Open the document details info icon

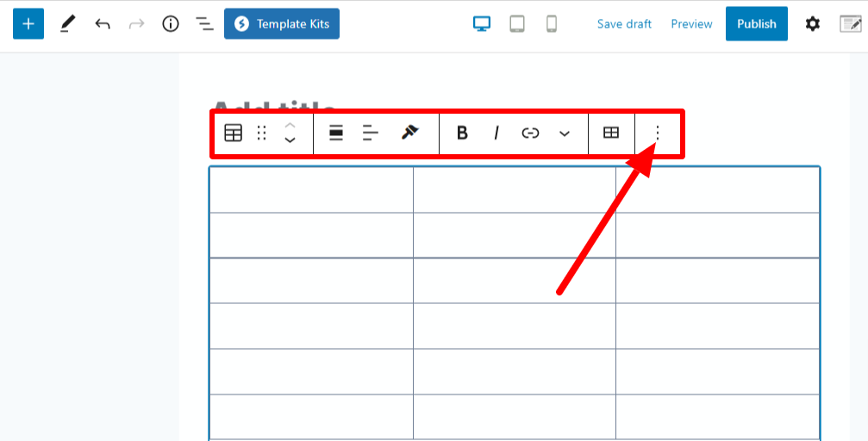point(171,24)
